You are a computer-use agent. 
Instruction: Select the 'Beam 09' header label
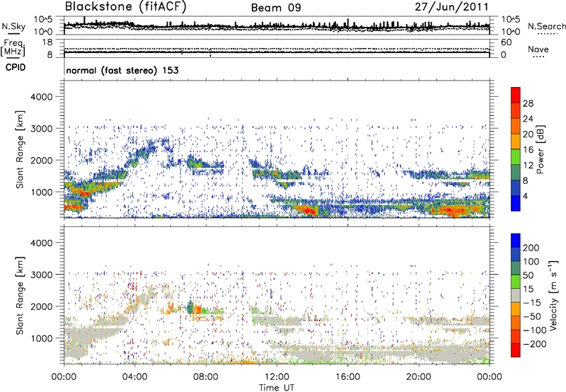276,8
